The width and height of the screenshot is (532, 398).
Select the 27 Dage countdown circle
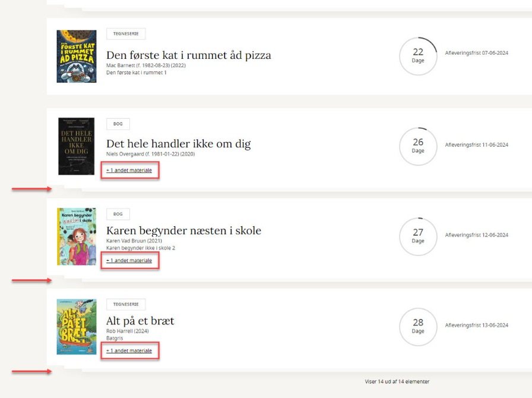coord(418,236)
